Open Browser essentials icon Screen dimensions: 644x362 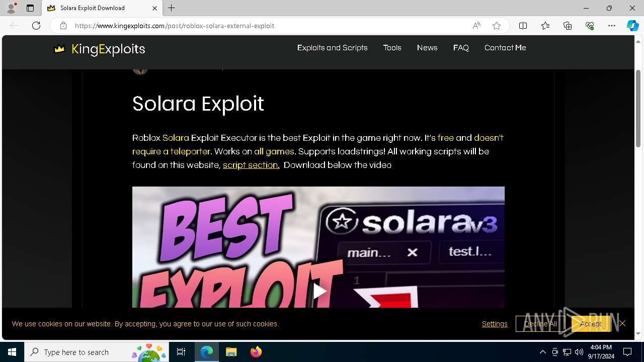pos(590,26)
